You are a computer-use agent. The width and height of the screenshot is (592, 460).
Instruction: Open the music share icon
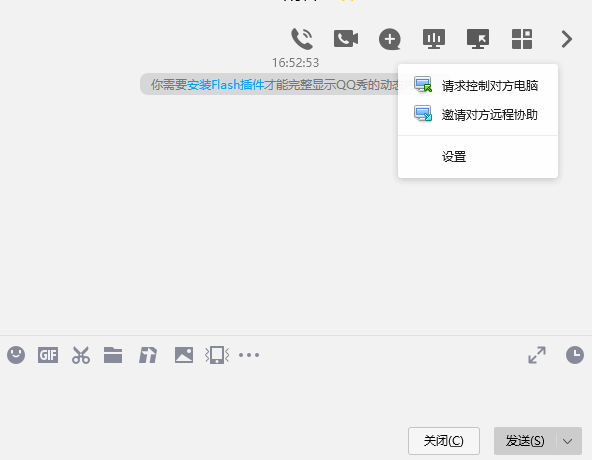148,355
